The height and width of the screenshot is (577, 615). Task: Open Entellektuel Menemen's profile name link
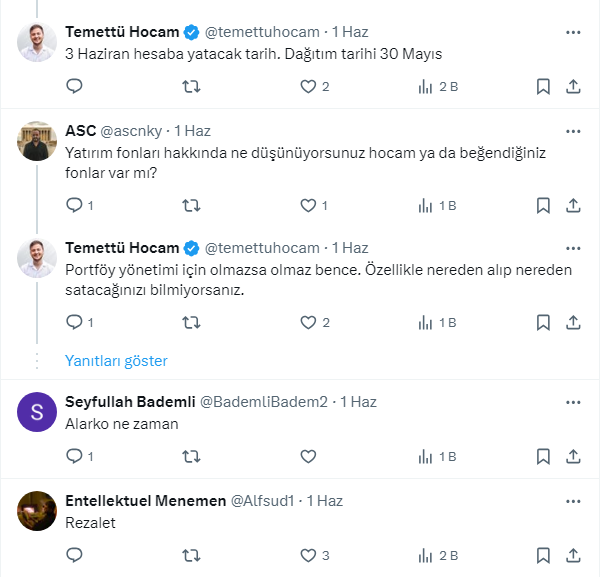(145, 501)
